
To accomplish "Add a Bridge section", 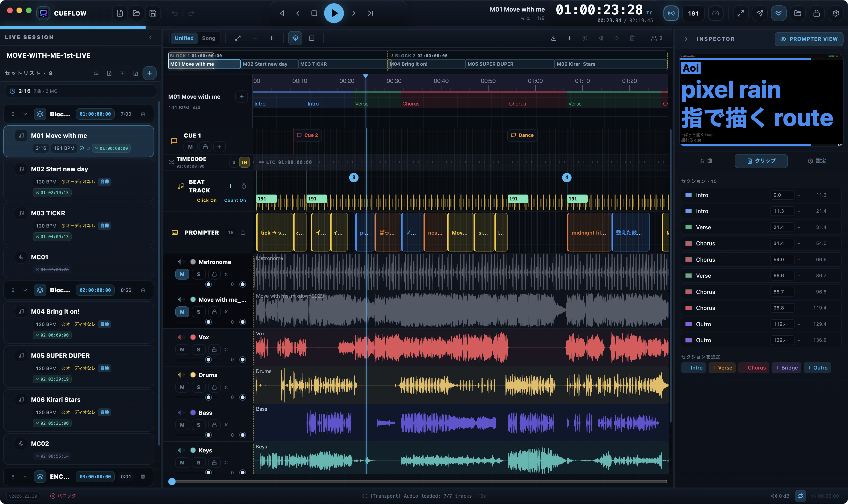I will coord(786,368).
